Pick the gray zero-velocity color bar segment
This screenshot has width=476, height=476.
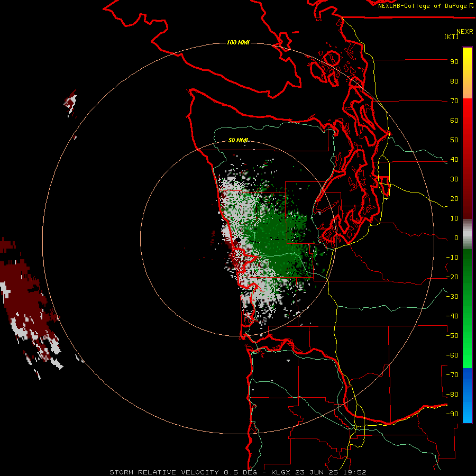(467, 234)
